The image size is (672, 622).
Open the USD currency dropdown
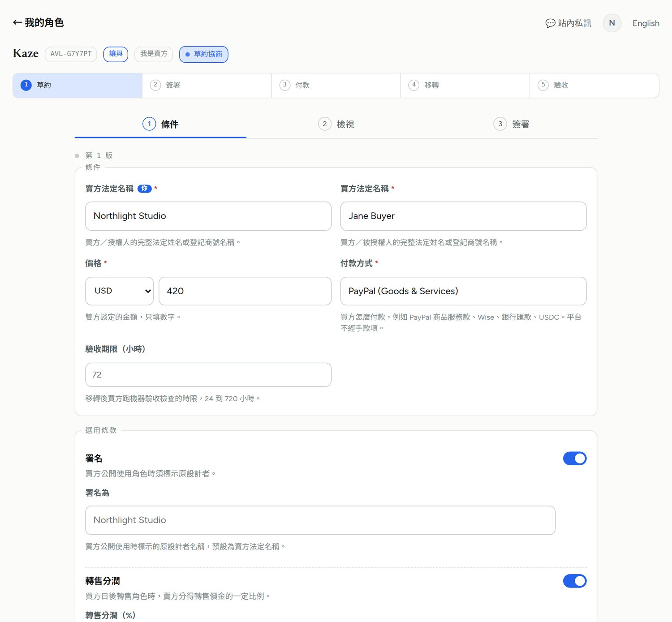tap(120, 291)
